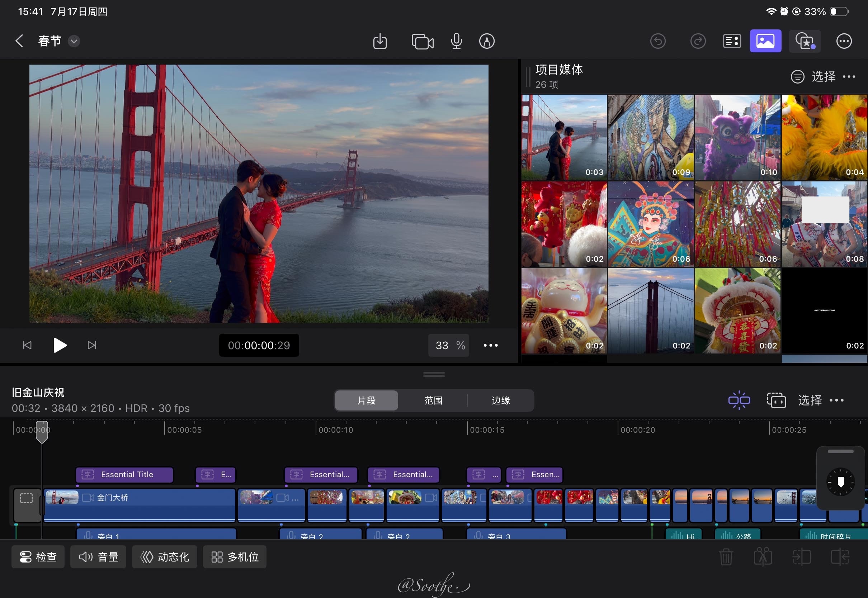The height and width of the screenshot is (598, 868).
Task: Toggle timeline snapping icon
Action: tap(739, 400)
